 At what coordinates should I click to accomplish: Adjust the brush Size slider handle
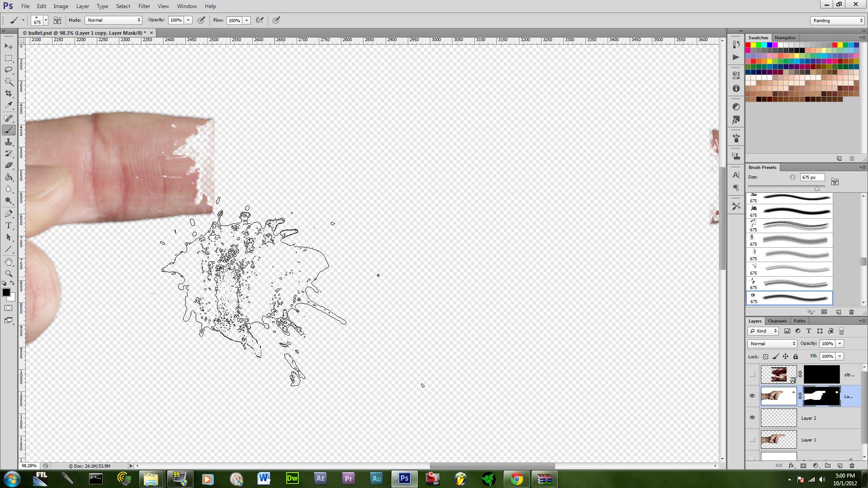[817, 188]
